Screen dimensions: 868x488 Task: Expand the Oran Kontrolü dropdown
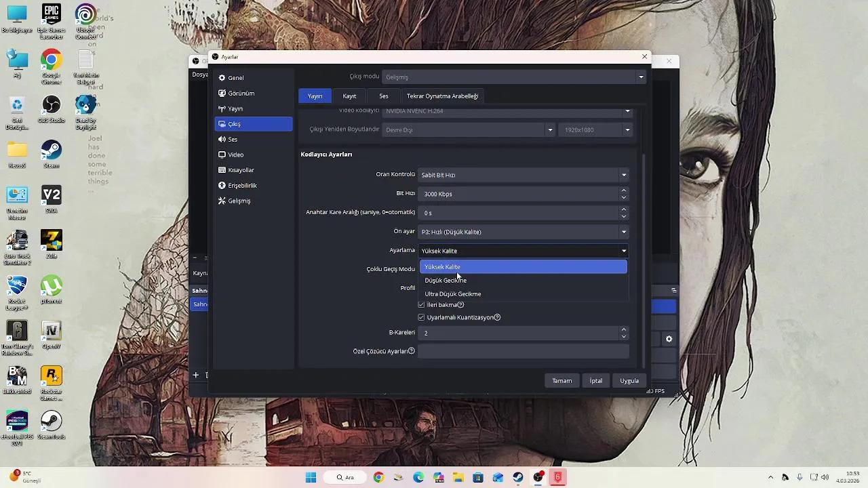pos(523,175)
